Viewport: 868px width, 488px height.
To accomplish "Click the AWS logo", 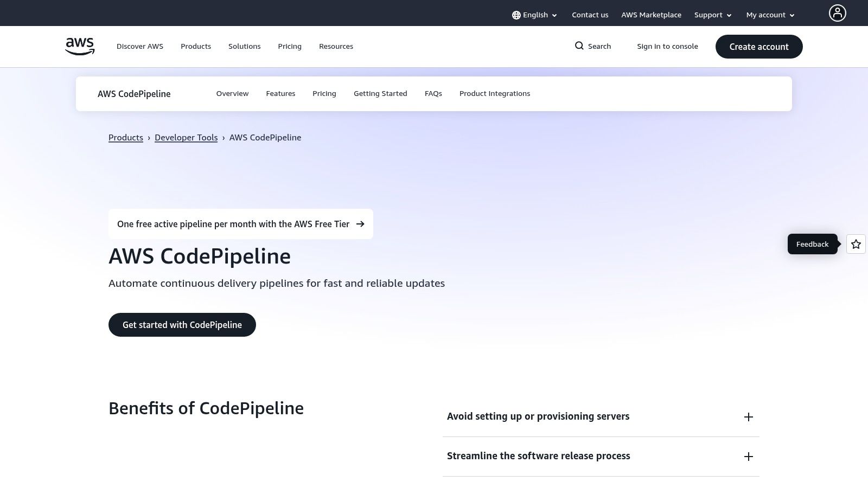I will [x=79, y=46].
